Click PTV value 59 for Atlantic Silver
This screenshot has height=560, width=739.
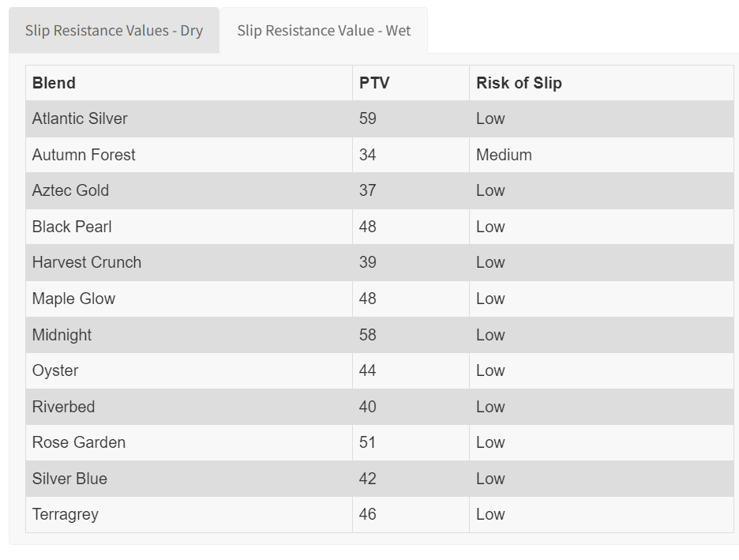click(368, 118)
